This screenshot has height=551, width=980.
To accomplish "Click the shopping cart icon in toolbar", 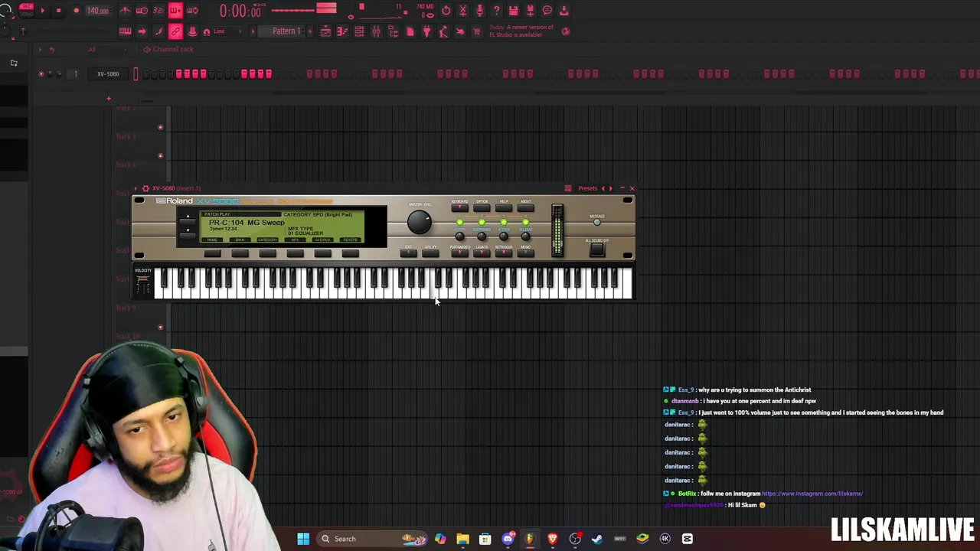I will coord(477,31).
